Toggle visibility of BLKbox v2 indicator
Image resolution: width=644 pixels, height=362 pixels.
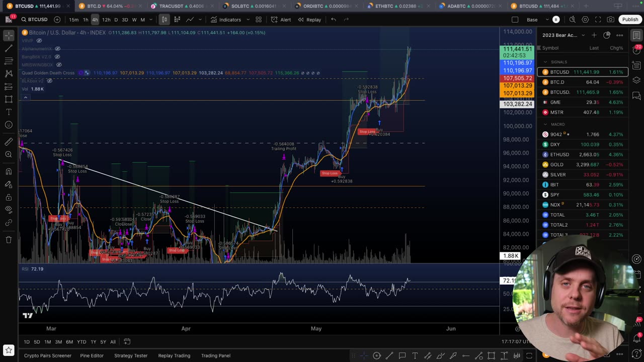click(x=49, y=81)
